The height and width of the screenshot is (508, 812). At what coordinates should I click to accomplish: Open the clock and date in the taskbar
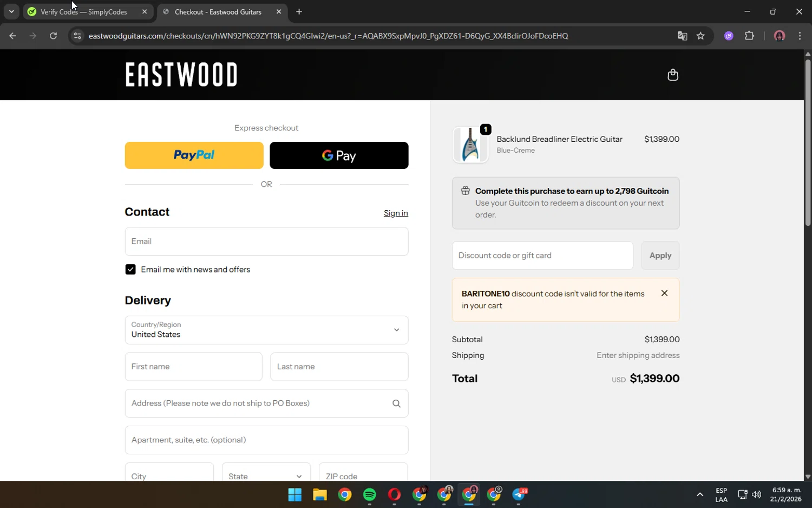pyautogui.click(x=787, y=494)
